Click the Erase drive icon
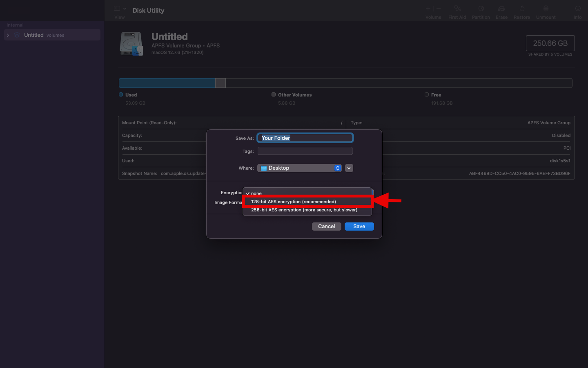 (x=501, y=9)
